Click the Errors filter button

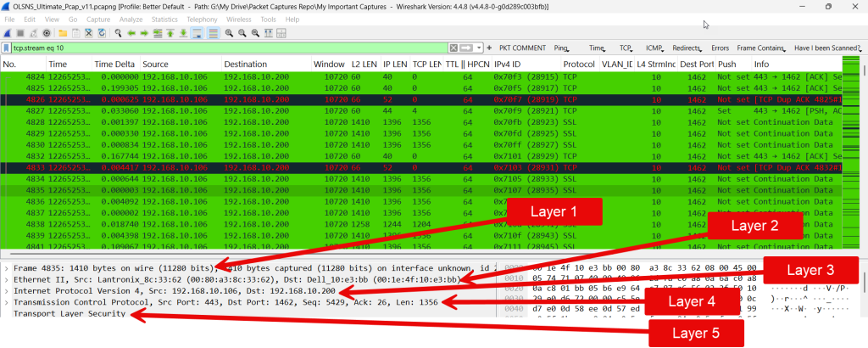click(720, 48)
